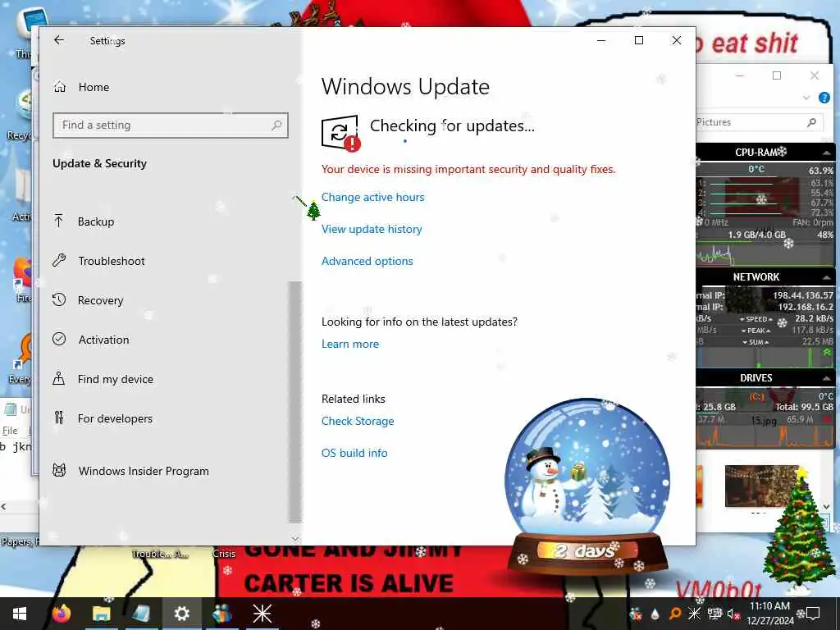Image resolution: width=840 pixels, height=630 pixels.
Task: Launch Firefox from the taskbar
Action: tap(62, 614)
